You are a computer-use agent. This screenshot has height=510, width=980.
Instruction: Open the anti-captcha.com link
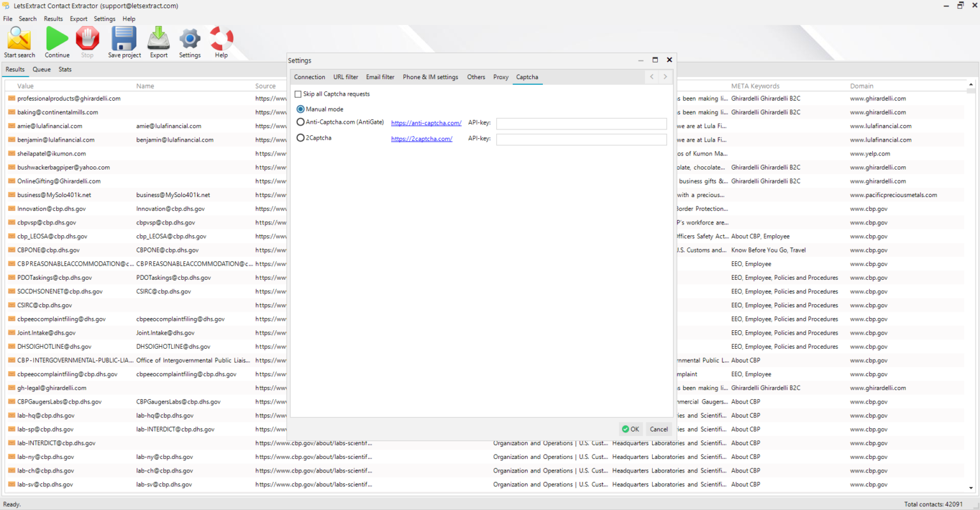426,122
